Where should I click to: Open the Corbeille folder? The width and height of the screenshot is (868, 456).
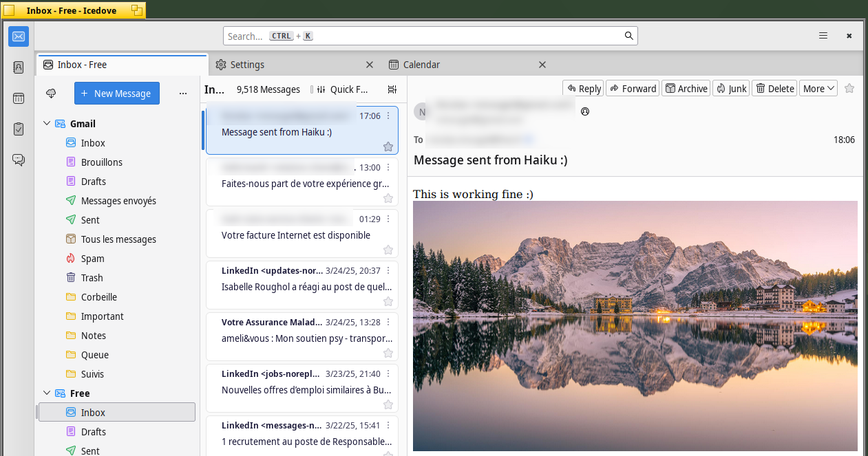point(117,297)
